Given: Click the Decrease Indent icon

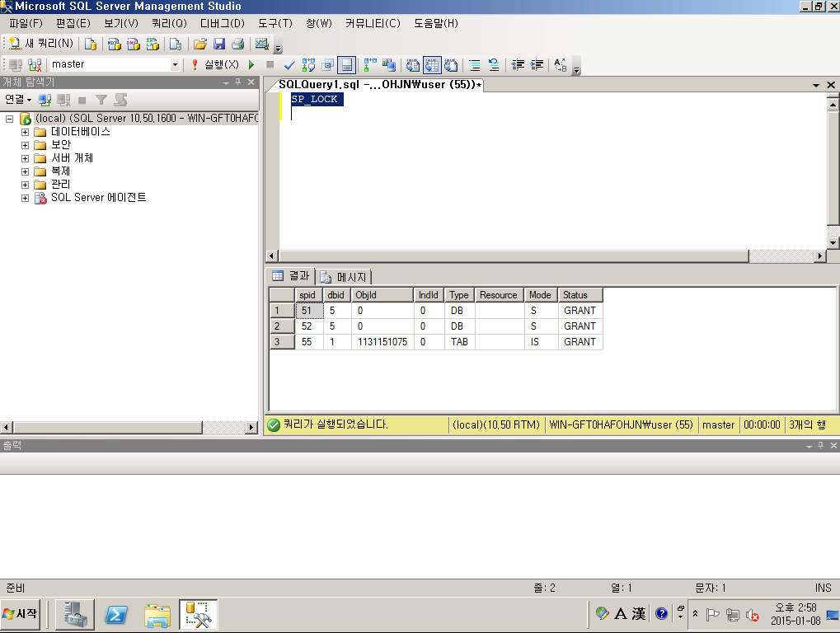Looking at the screenshot, I should point(518,65).
